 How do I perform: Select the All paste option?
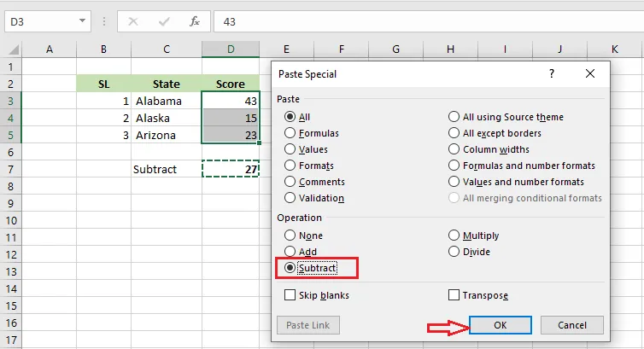[297, 117]
